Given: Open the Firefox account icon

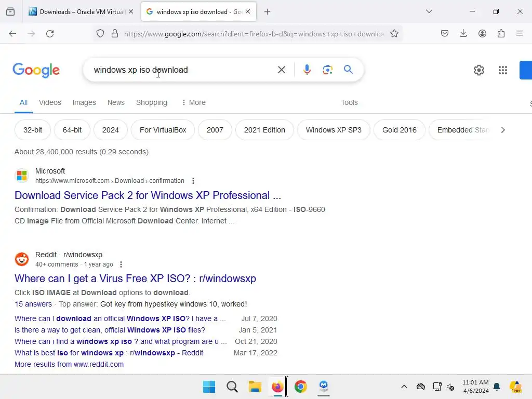Looking at the screenshot, I should click(x=482, y=34).
